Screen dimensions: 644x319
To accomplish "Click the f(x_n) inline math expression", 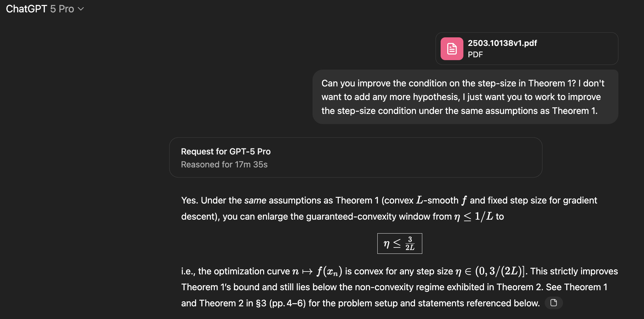I will point(329,271).
